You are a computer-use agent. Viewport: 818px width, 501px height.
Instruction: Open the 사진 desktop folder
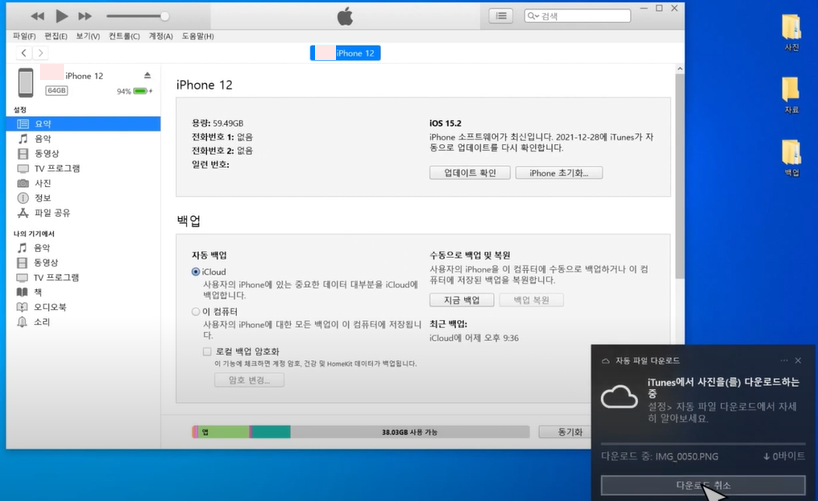(791, 33)
